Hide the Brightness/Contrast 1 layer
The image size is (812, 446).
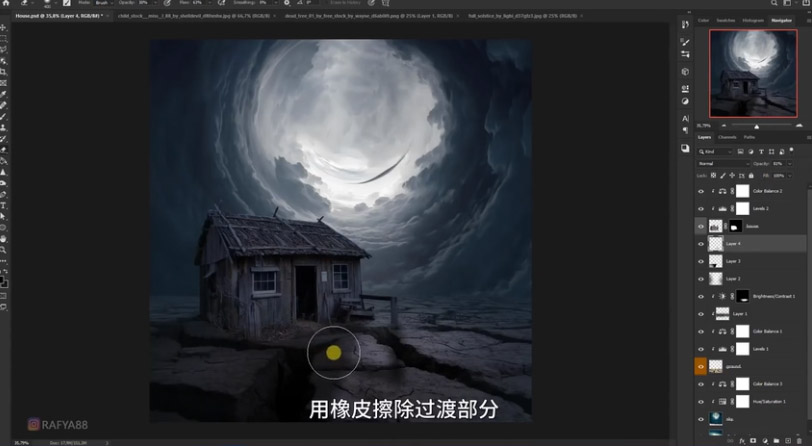click(700, 296)
